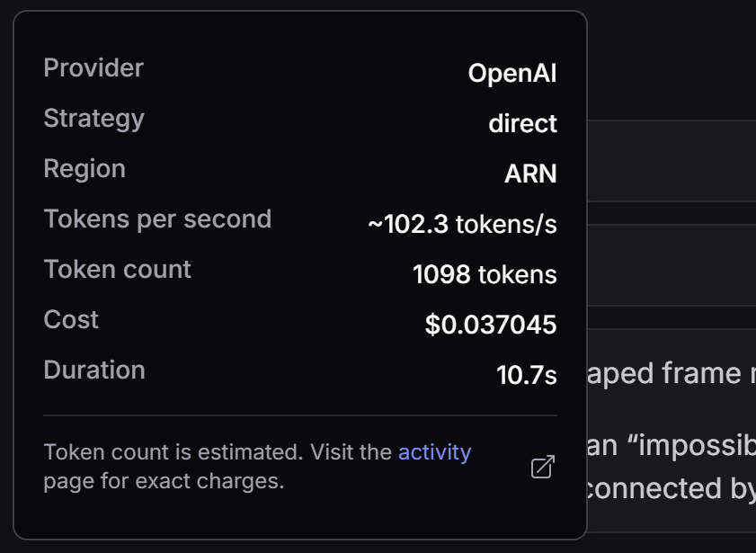Viewport: 756px width, 553px height.
Task: Click the external link icon
Action: point(543,467)
